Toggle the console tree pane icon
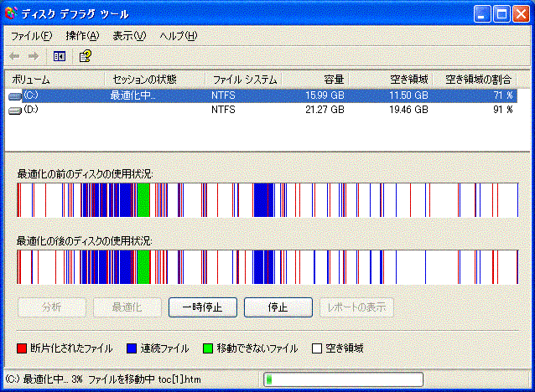Screen dimensions: 535x392 coord(60,56)
